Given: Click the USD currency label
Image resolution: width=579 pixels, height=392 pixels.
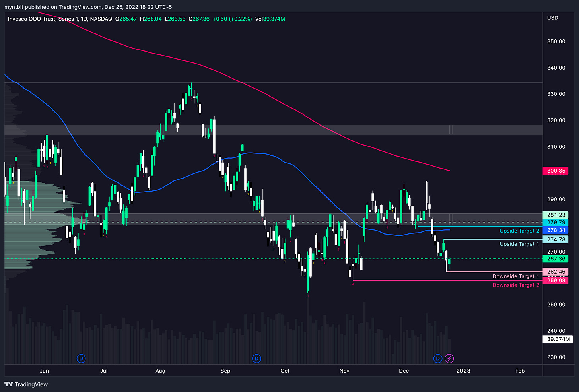Looking at the screenshot, I should (x=552, y=18).
